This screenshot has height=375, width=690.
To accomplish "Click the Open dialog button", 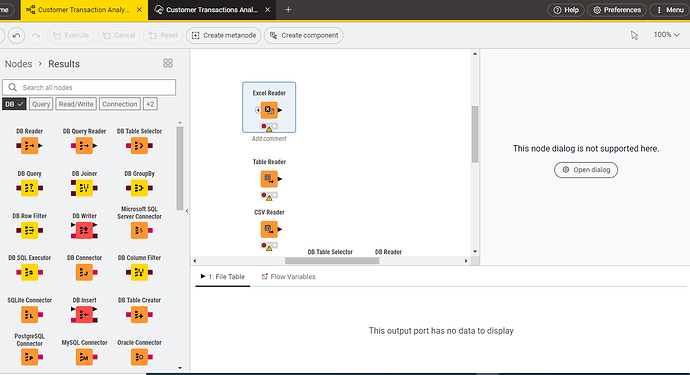I will [x=586, y=170].
